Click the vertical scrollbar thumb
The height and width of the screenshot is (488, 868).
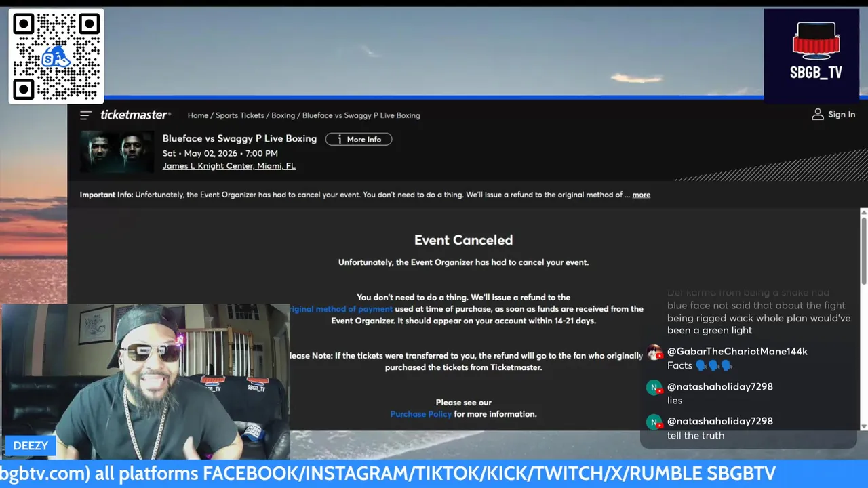point(863,251)
